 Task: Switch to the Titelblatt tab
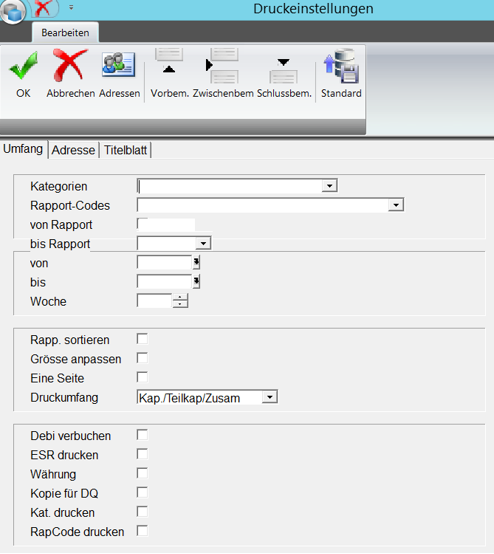pos(125,150)
